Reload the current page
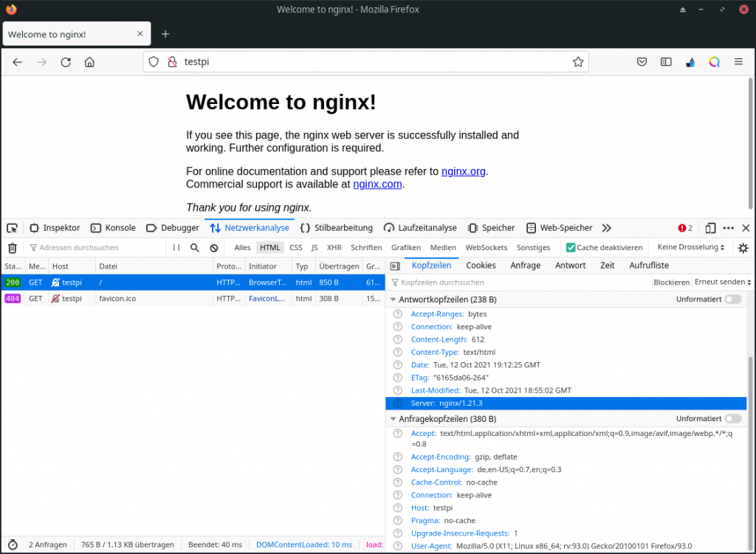 point(66,62)
